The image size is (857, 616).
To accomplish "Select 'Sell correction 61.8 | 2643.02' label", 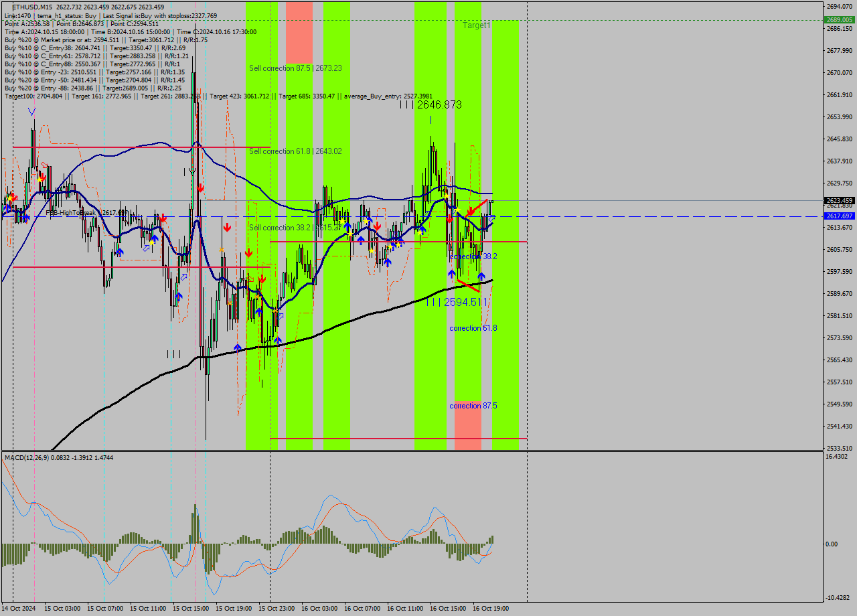I will pos(295,151).
